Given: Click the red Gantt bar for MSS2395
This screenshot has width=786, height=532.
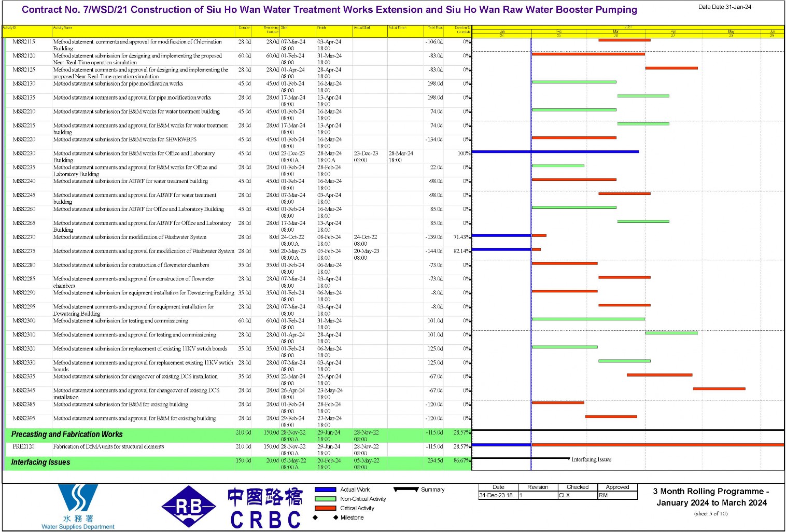Looking at the screenshot, I should [x=611, y=417].
